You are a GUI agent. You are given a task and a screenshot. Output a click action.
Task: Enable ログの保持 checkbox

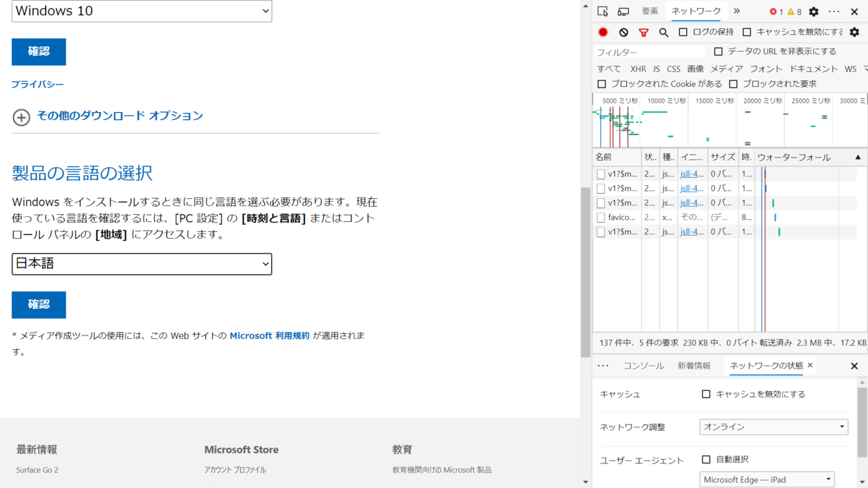coord(683,32)
